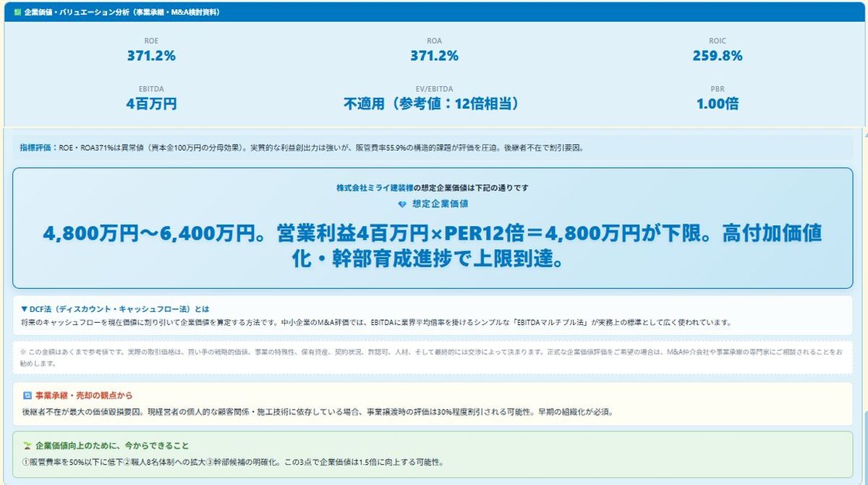
Task: Select the ROE 371.2% metric tile
Action: coord(152,48)
